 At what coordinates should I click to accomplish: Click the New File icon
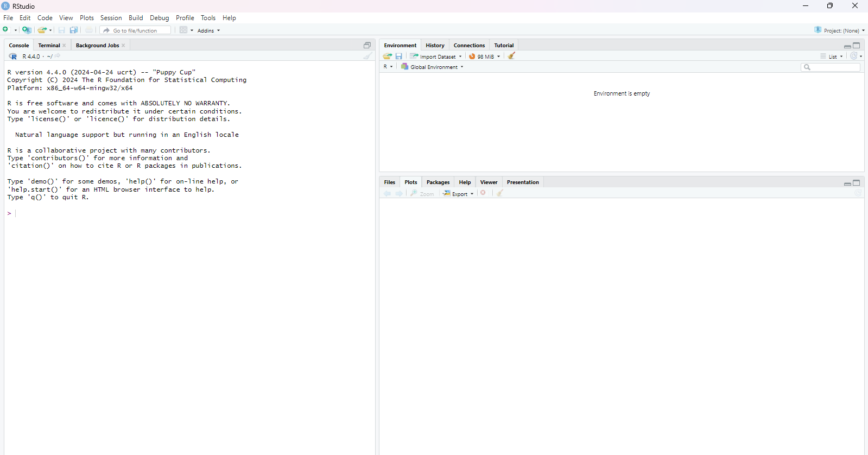coord(6,30)
